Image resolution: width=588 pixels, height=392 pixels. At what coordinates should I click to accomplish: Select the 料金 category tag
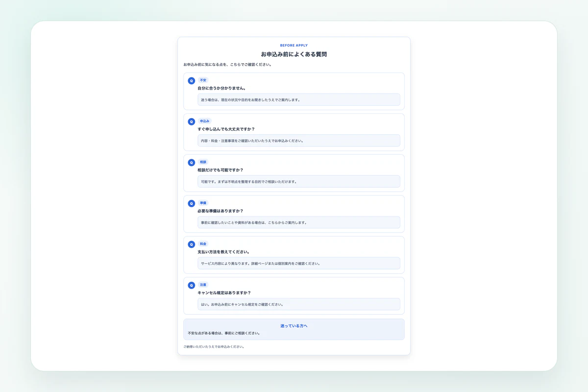pyautogui.click(x=203, y=244)
